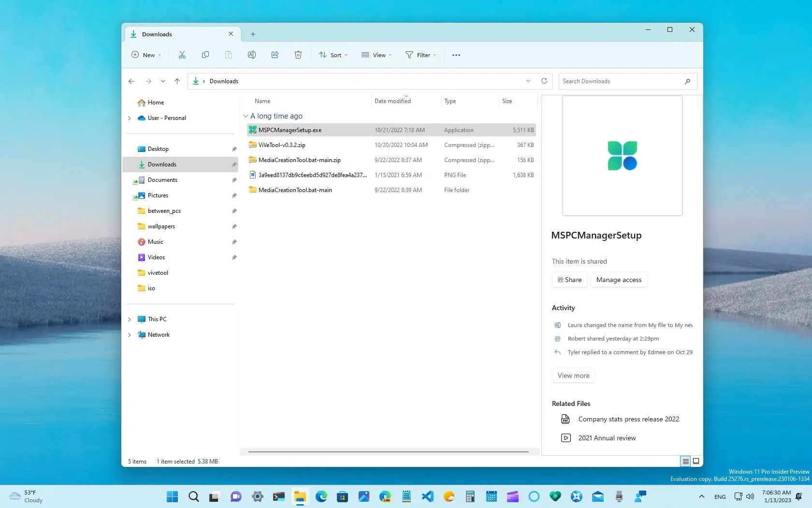Click the Copy icon in the toolbar
The height and width of the screenshot is (508, 812).
(205, 55)
